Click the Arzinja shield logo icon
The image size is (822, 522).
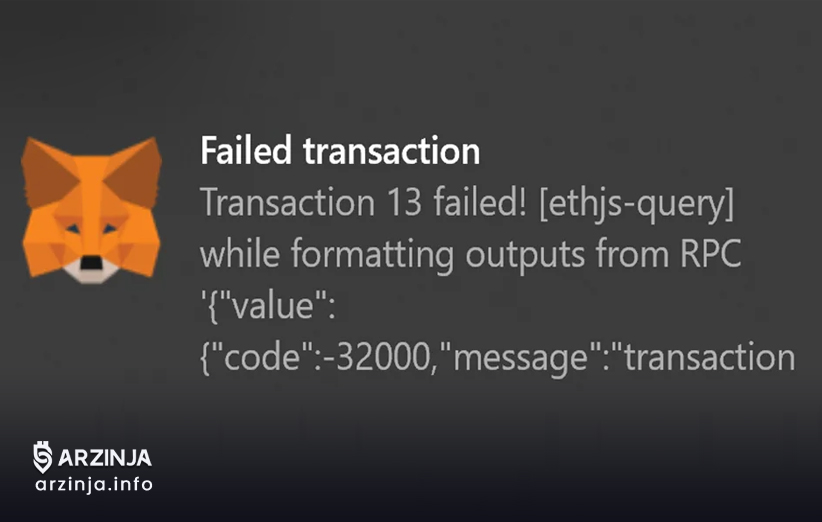(42, 457)
